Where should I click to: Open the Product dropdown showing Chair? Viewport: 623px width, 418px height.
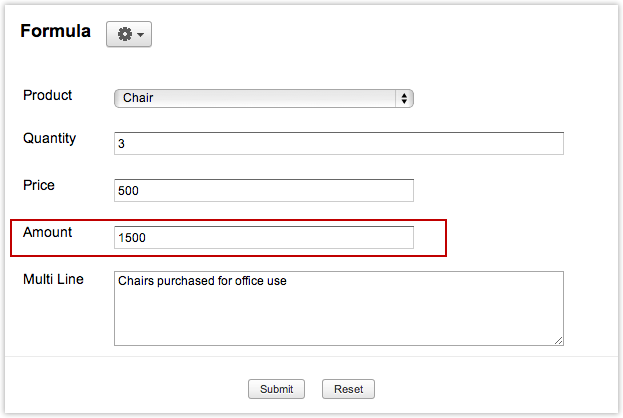tap(263, 98)
